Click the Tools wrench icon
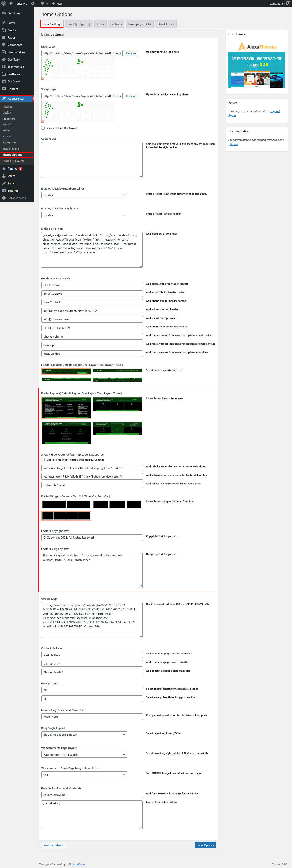The height and width of the screenshot is (868, 292). tap(4, 183)
